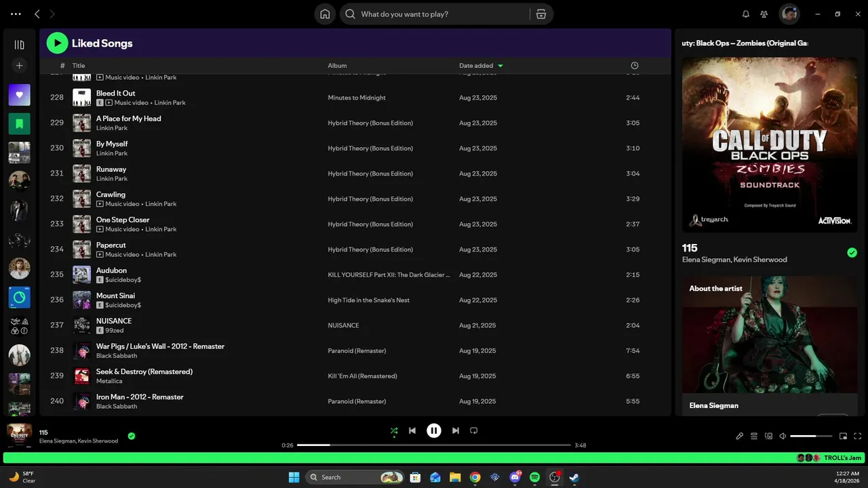Open Liked Songs heart tile in sidebar
Image resolution: width=868 pixels, height=488 pixels.
click(x=19, y=95)
